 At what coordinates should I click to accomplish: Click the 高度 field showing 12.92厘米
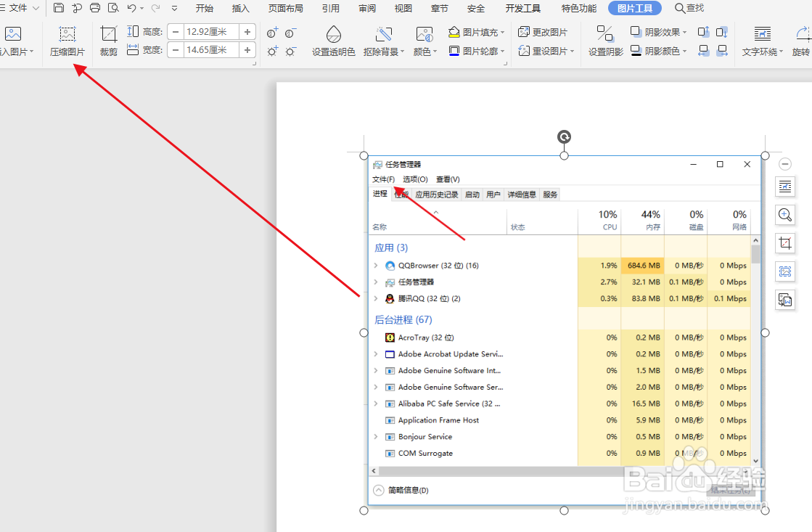(x=211, y=32)
